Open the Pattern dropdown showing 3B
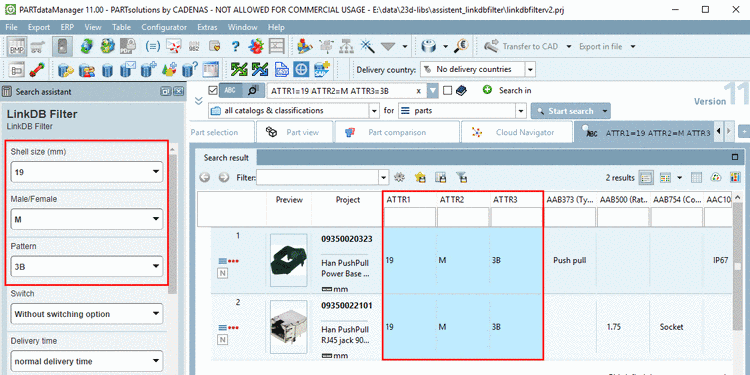750x375 pixels. 87,266
